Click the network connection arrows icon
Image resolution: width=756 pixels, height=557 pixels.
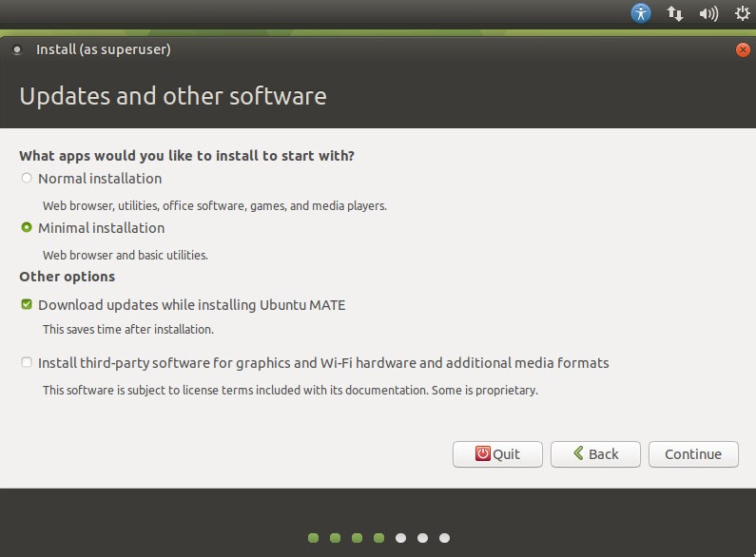[x=675, y=13]
